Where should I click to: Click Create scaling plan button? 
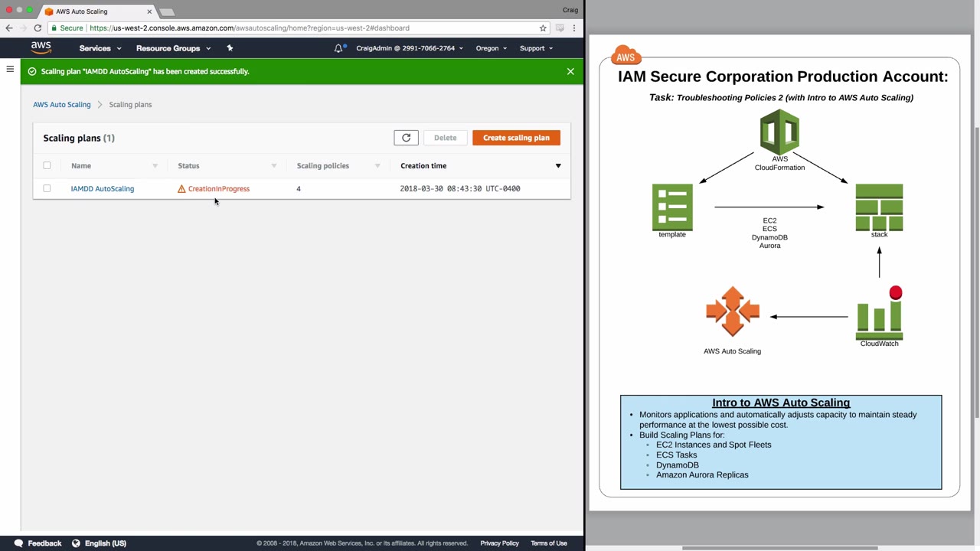[x=516, y=138]
